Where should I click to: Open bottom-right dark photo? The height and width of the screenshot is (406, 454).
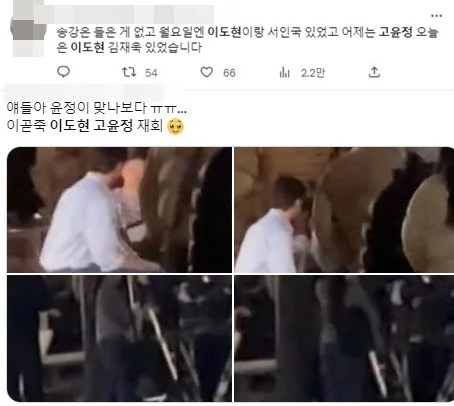tap(344, 338)
